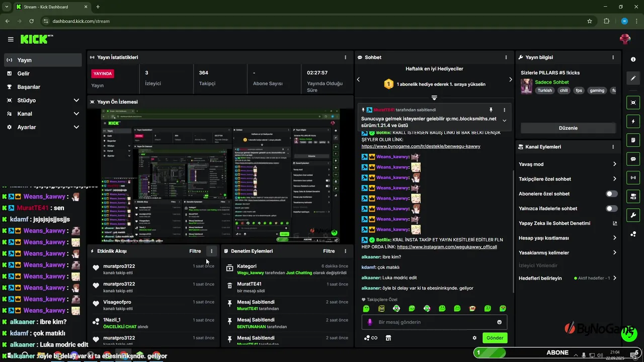Open the Kanal Eylemleri panel three-dot menu
This screenshot has width=644, height=362.
613,147
